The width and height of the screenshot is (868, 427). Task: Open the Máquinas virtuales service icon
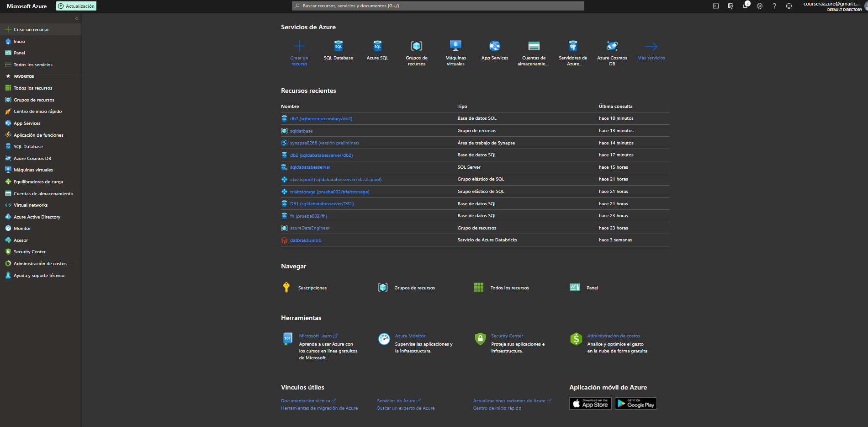(x=455, y=46)
